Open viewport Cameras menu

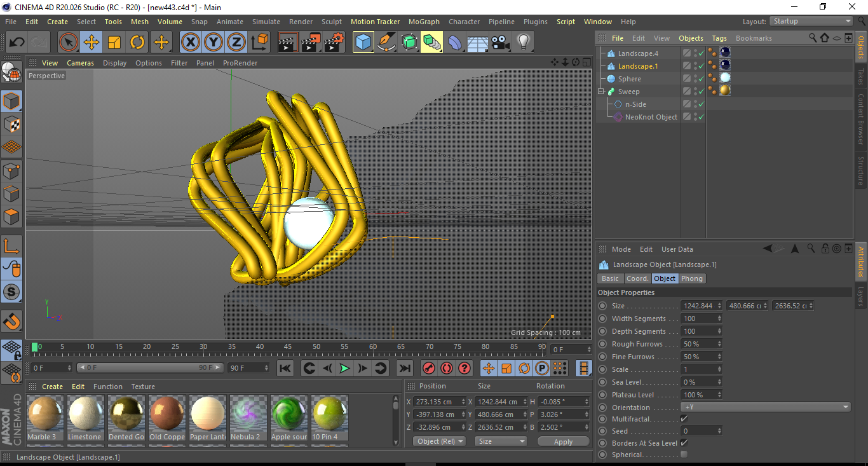[80, 63]
